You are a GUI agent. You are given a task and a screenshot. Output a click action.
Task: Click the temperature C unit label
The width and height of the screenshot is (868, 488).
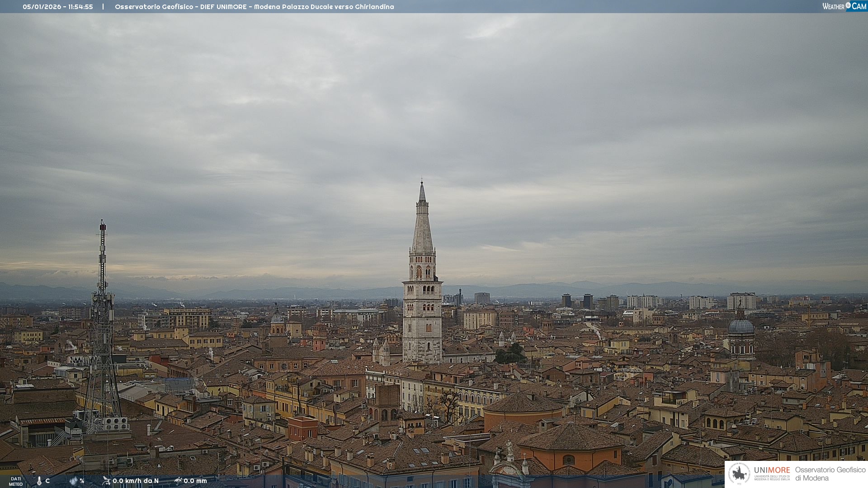coord(47,481)
